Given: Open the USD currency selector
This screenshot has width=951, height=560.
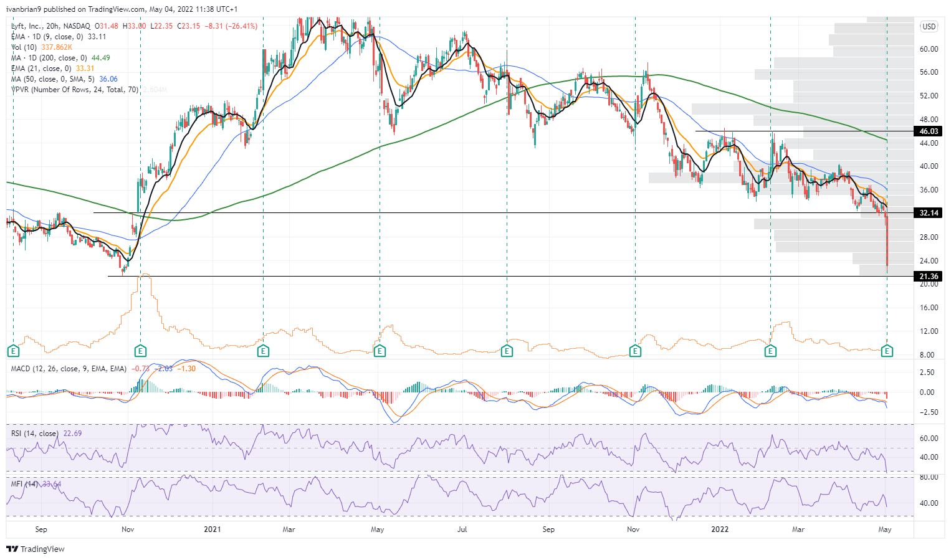Looking at the screenshot, I should (929, 26).
